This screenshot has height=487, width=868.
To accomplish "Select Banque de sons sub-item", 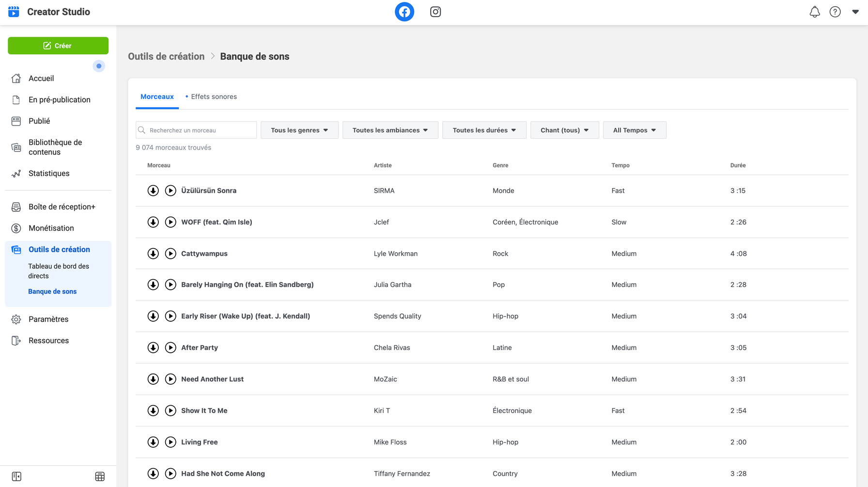I will click(52, 291).
